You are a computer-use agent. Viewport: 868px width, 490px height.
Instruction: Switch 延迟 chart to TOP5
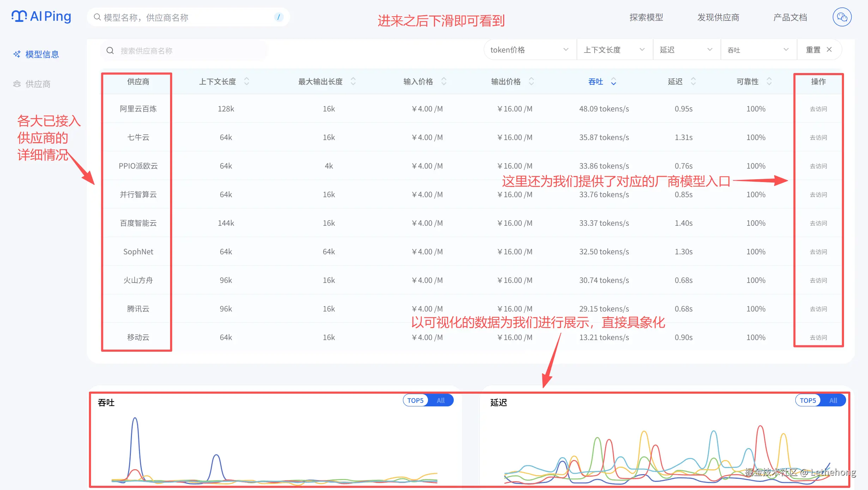click(808, 400)
